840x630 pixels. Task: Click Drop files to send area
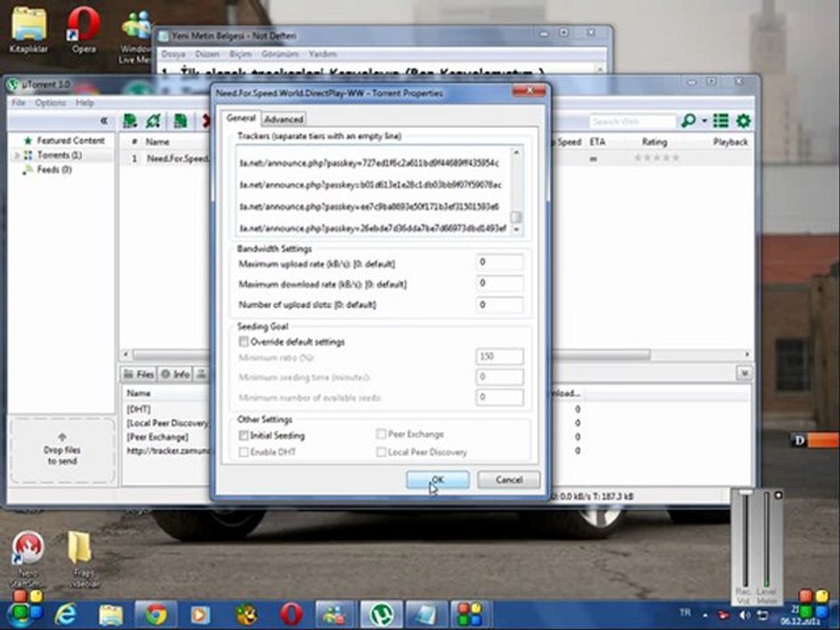pos(62,451)
